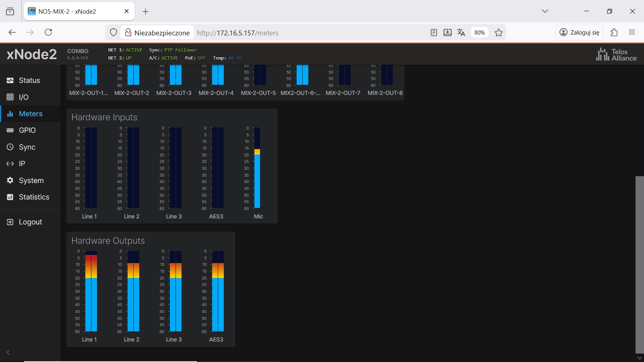Screen dimensions: 644x362
Task: Collapse the sidebar with bottom-left chevron
Action: click(x=8, y=352)
